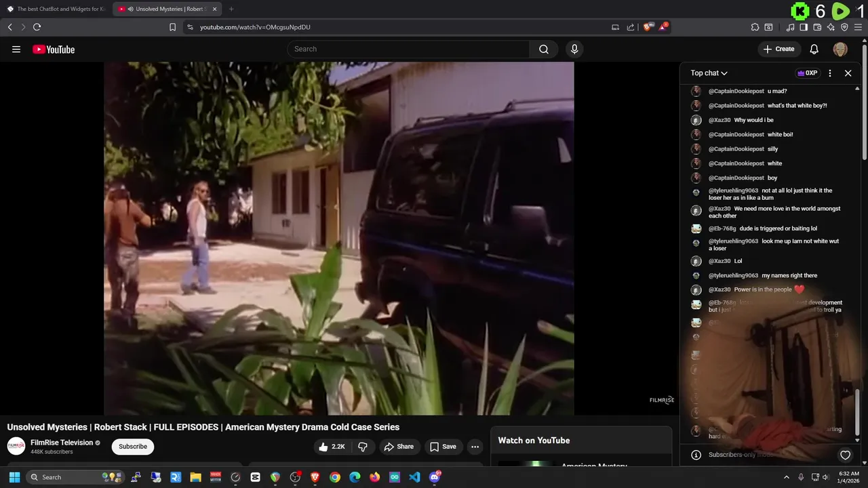Open Brave Wallet icon
Image resolution: width=868 pixels, height=488 pixels.
coord(817,27)
